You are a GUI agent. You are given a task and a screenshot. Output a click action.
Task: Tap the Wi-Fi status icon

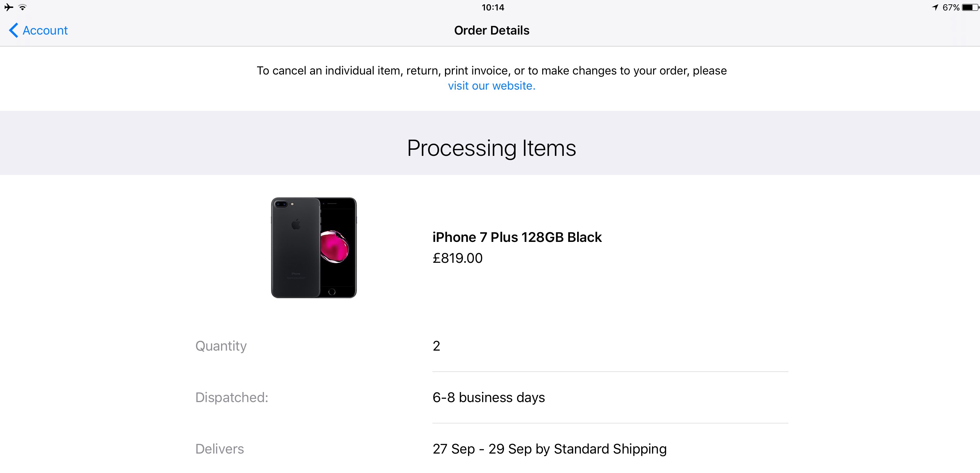coord(23,7)
